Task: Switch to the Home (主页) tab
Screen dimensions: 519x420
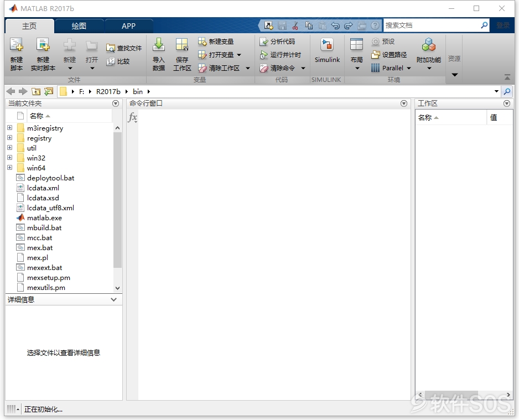Action: tap(29, 26)
